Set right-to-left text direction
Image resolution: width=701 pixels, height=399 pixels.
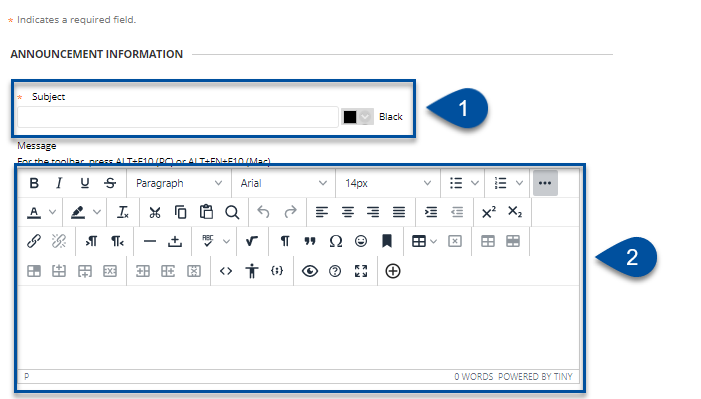pyautogui.click(x=117, y=242)
